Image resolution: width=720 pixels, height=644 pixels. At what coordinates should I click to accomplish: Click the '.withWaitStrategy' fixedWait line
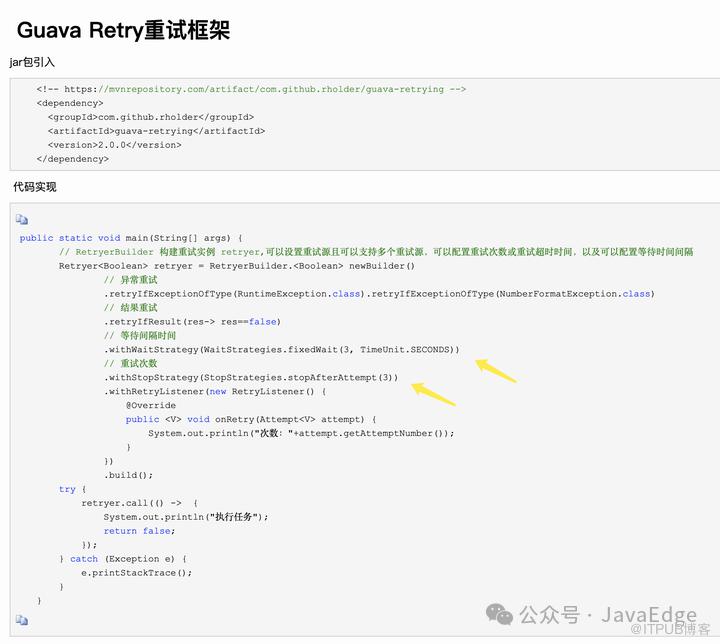pyautogui.click(x=281, y=350)
